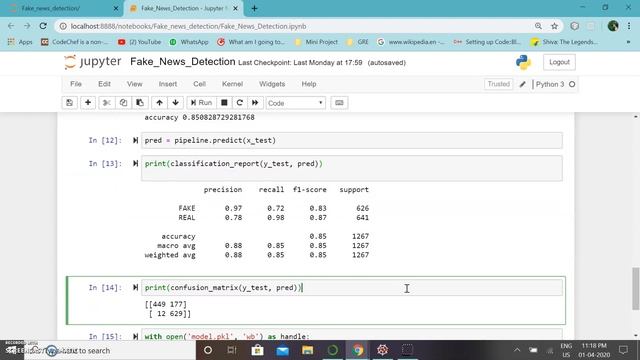Open the notification center icon
The width and height of the screenshot is (640, 360).
pos(623,350)
